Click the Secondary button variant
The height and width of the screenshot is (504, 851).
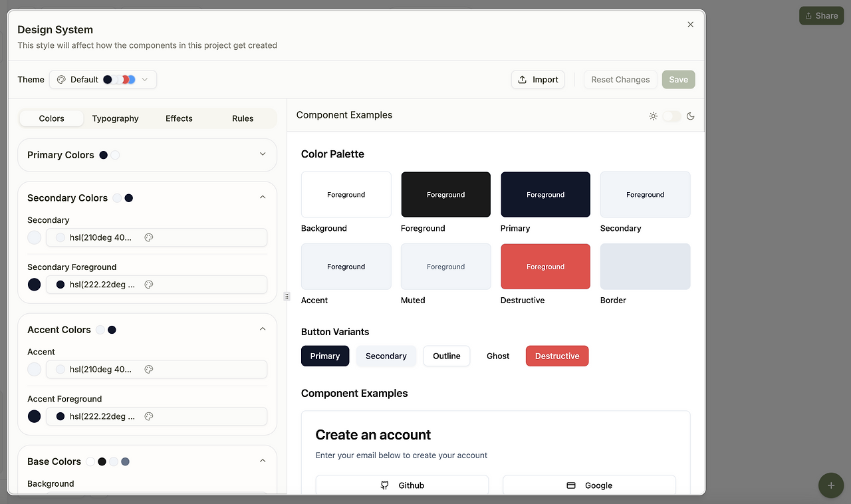386,356
